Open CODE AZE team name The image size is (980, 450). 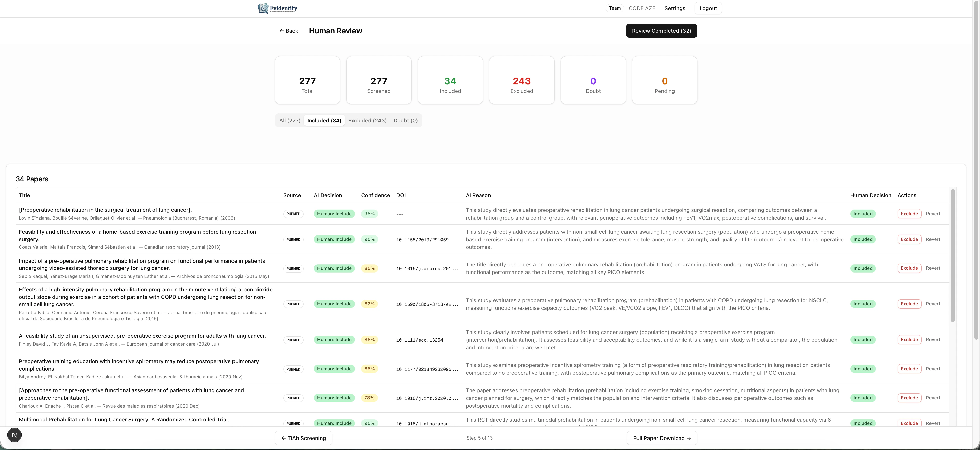click(642, 8)
